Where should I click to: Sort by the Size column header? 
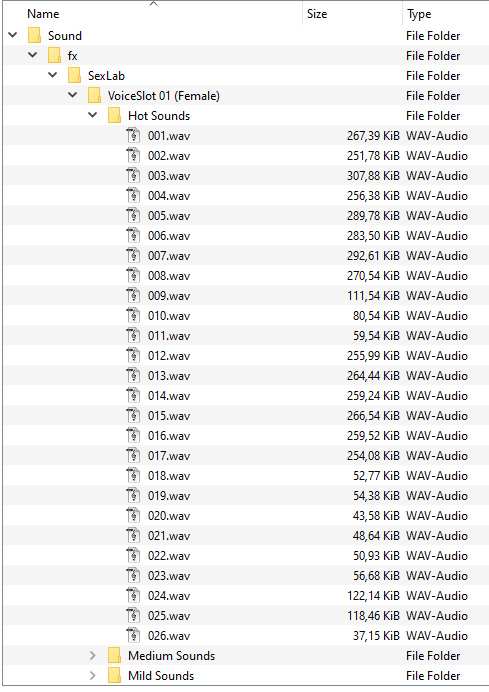pos(317,14)
